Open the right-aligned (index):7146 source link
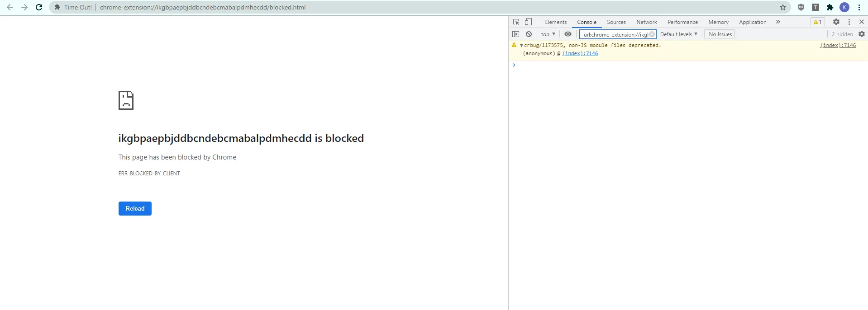Image resolution: width=868 pixels, height=310 pixels. (838, 45)
